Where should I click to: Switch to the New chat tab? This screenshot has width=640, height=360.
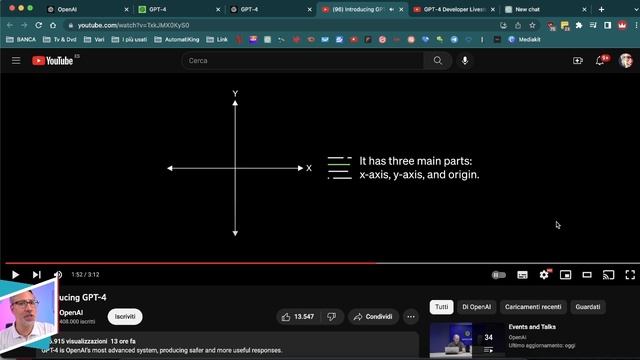click(x=545, y=9)
